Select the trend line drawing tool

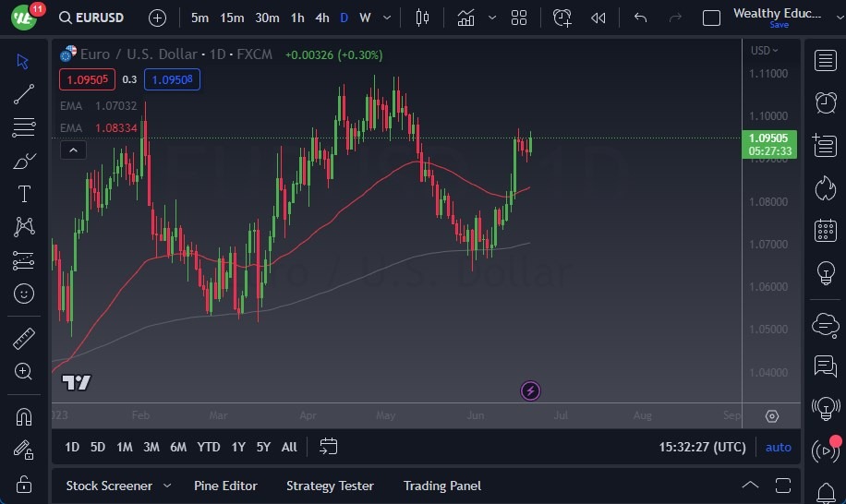point(24,94)
